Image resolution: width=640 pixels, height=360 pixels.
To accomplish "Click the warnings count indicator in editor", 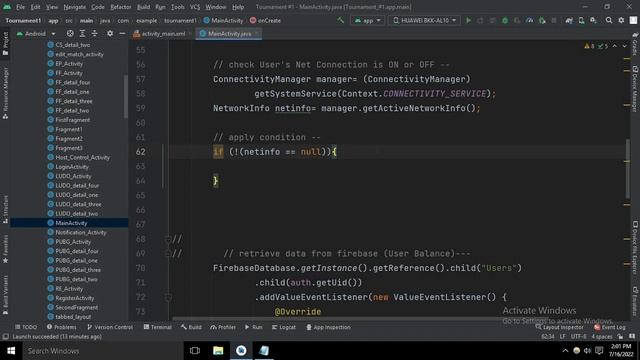I will pos(589,46).
